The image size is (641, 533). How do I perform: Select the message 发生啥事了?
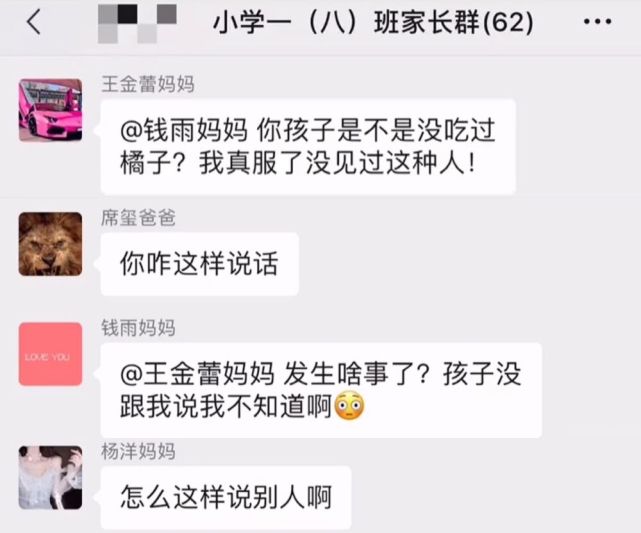(x=321, y=390)
